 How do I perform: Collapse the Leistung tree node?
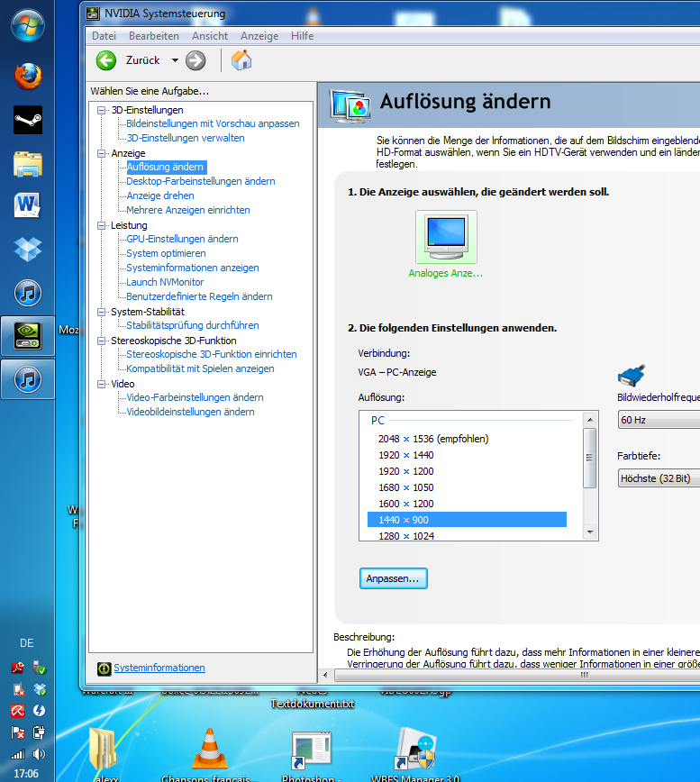(102, 225)
